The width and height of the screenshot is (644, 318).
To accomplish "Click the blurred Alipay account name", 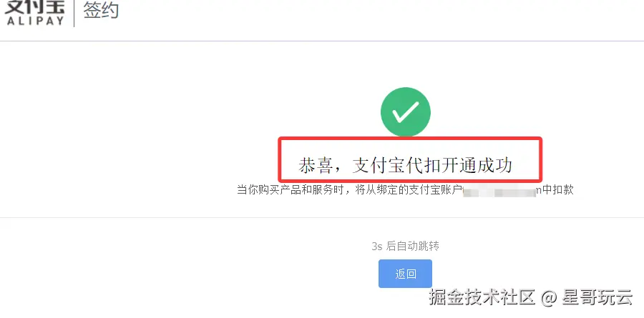I will [x=500, y=190].
